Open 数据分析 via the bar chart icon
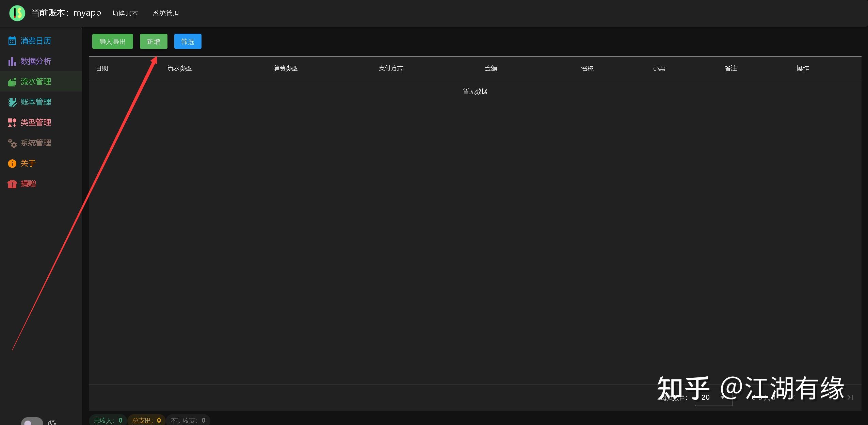868x425 pixels. coord(12,61)
